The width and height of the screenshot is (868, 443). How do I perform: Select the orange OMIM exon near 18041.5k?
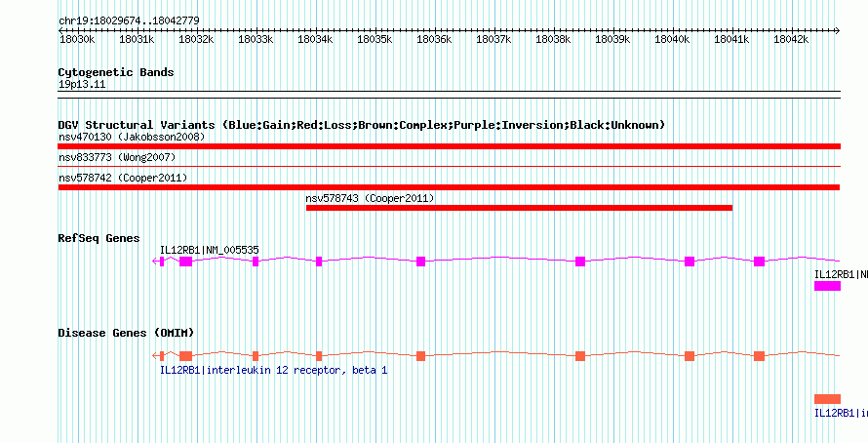pos(759,356)
